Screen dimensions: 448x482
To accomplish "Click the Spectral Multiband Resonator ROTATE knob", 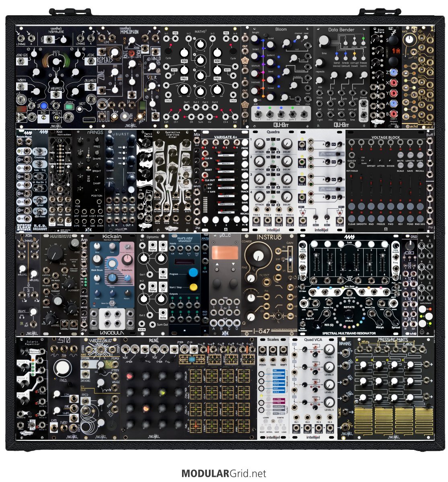I will coord(348,314).
